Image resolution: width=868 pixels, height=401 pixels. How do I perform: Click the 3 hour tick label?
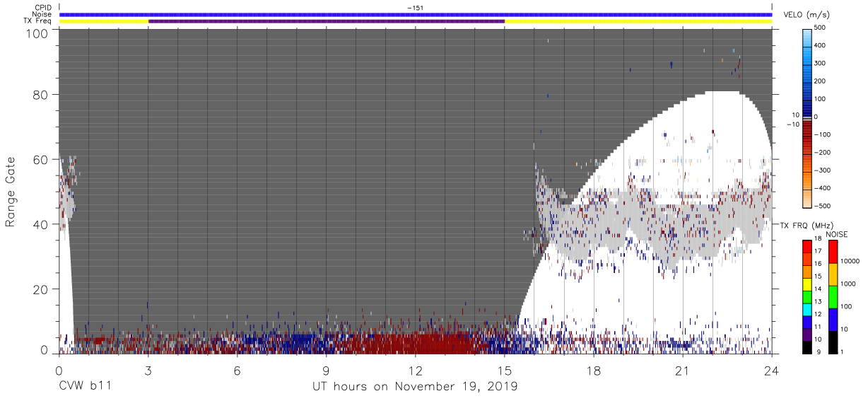point(148,371)
